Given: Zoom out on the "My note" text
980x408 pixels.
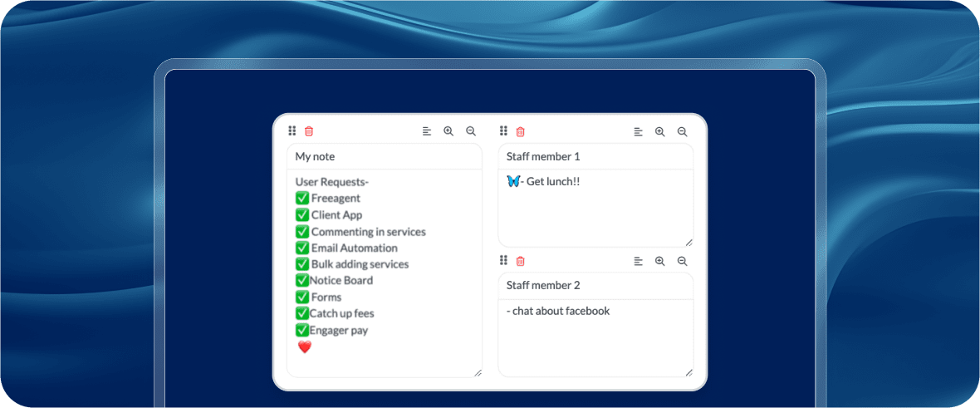Looking at the screenshot, I should pos(471,131).
